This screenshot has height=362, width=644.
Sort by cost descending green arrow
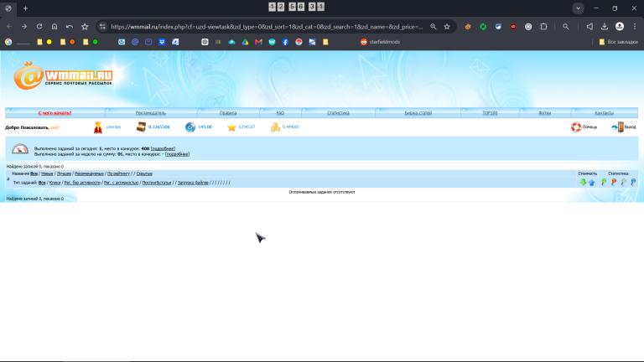(583, 182)
